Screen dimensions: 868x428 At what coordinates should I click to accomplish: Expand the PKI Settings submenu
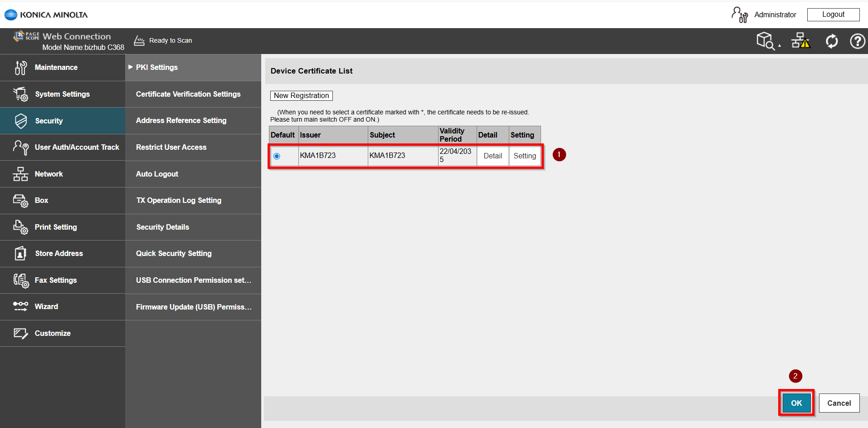(156, 67)
